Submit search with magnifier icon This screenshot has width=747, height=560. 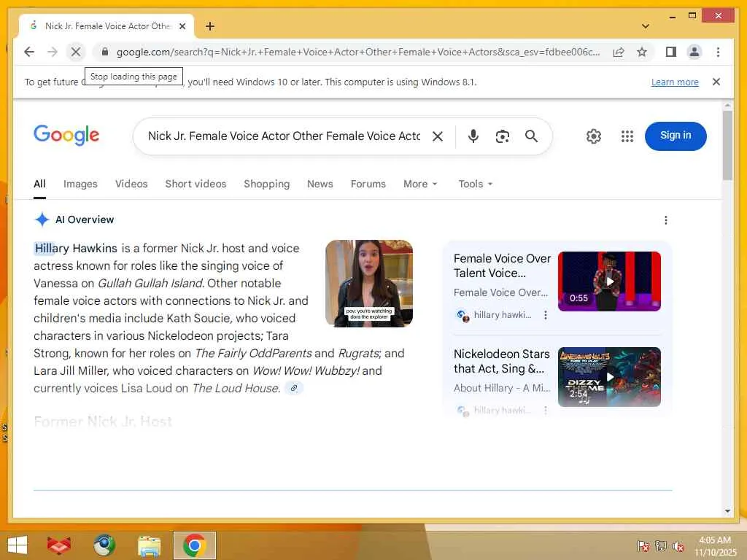[x=531, y=136]
